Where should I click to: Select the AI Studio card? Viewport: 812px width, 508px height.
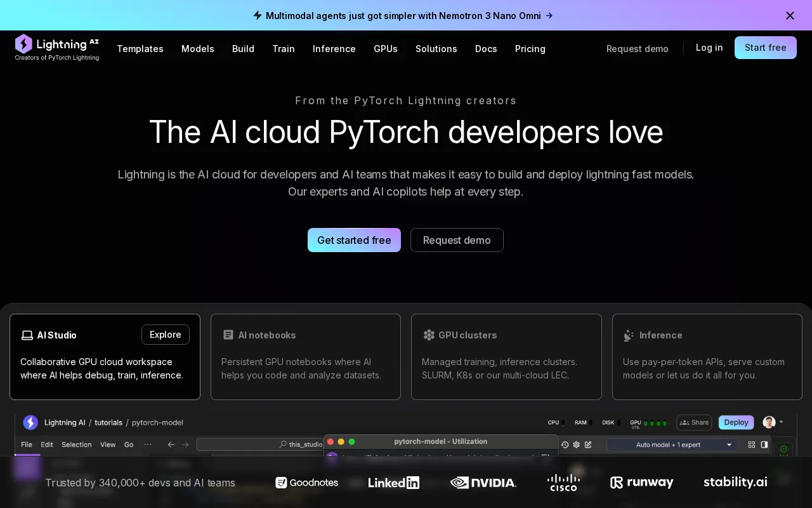coord(105,357)
